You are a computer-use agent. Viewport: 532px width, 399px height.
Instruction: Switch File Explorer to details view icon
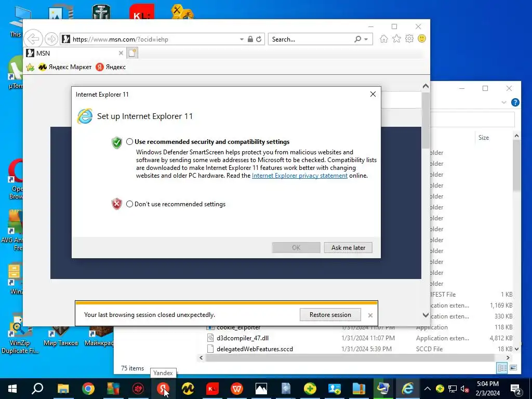pos(502,368)
